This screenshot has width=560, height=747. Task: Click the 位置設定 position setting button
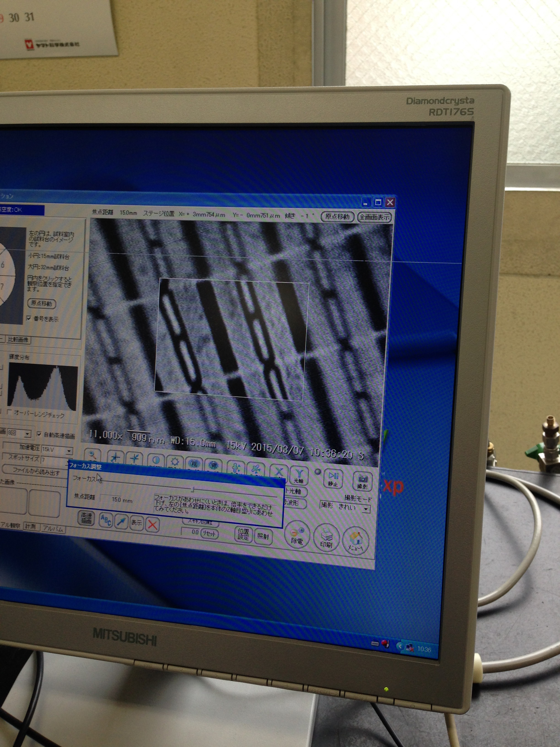243,535
